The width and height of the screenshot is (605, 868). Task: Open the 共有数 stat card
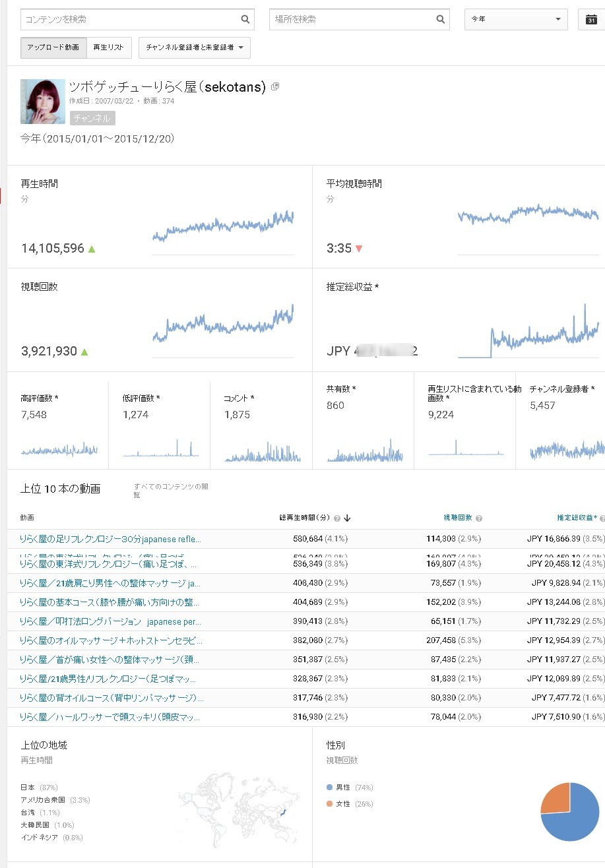pyautogui.click(x=364, y=421)
